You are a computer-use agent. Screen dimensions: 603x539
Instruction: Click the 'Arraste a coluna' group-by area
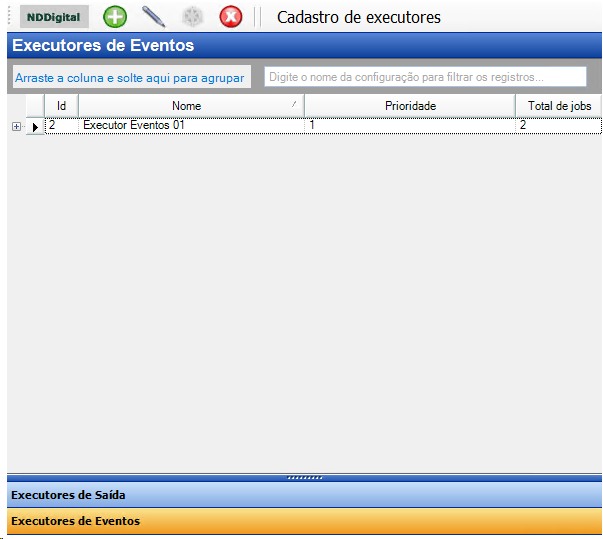[x=132, y=77]
